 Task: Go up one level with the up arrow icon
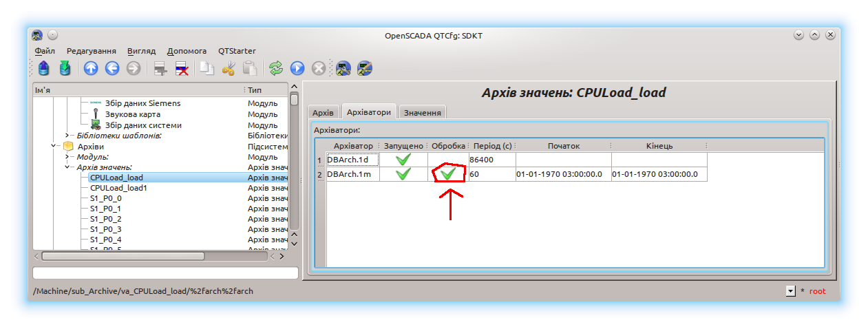click(91, 68)
